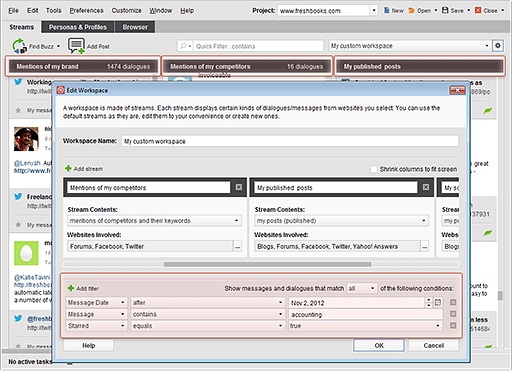The image size is (512, 372).
Task: Click pirate-hat user avatar in Streams window
Action: (x=26, y=139)
